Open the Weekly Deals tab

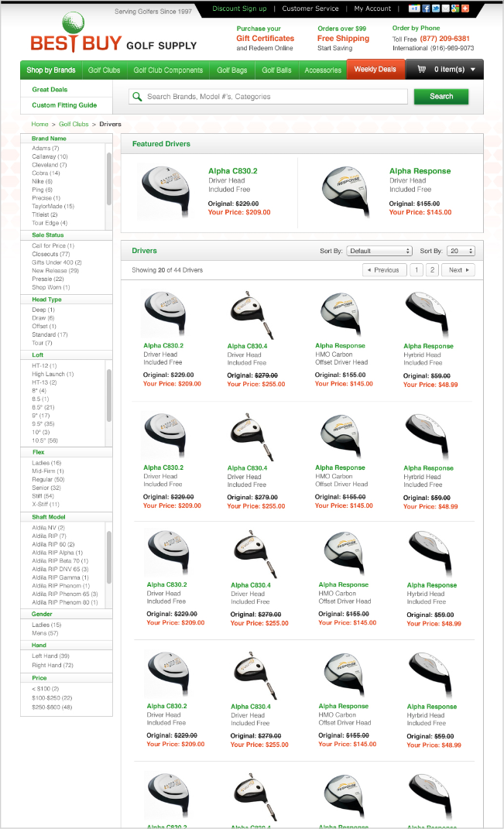[x=375, y=69]
